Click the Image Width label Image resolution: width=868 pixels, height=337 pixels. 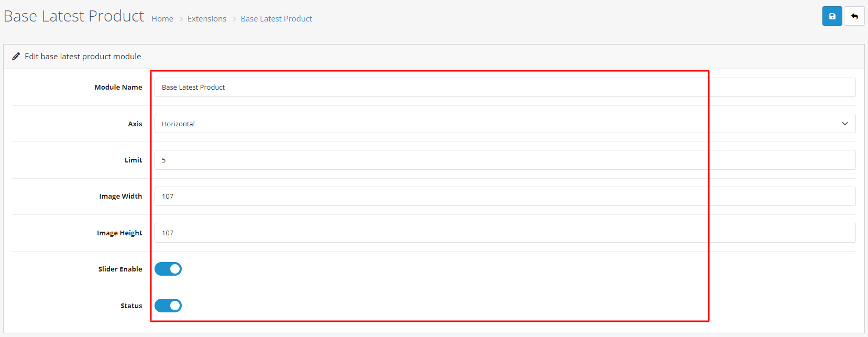click(x=120, y=197)
